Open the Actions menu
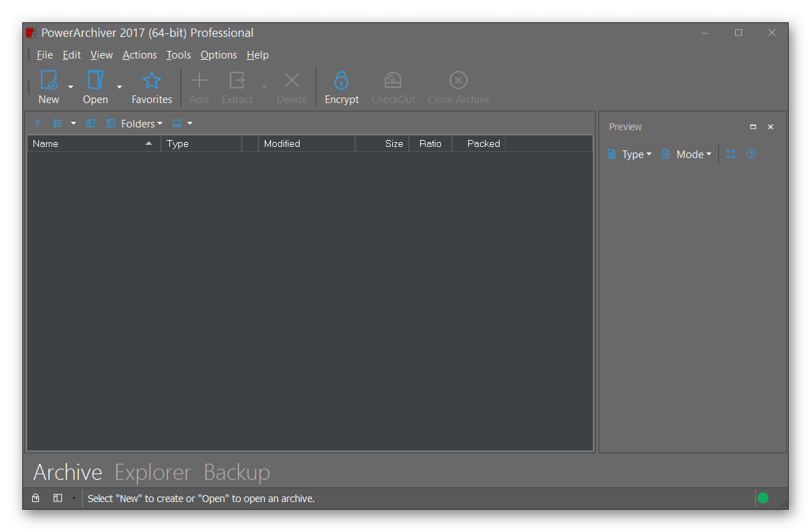The image size is (811, 532). click(x=139, y=55)
